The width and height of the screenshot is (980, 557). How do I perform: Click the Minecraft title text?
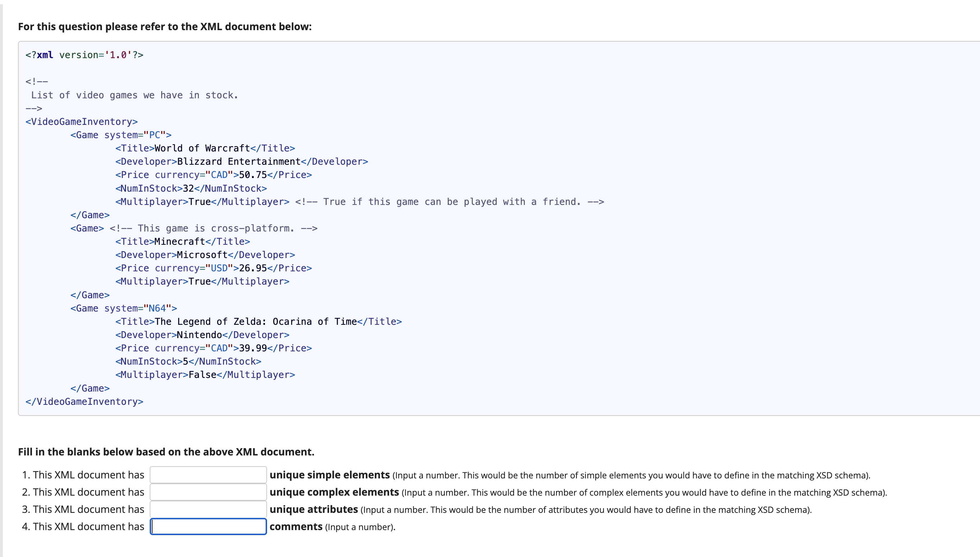pyautogui.click(x=179, y=242)
